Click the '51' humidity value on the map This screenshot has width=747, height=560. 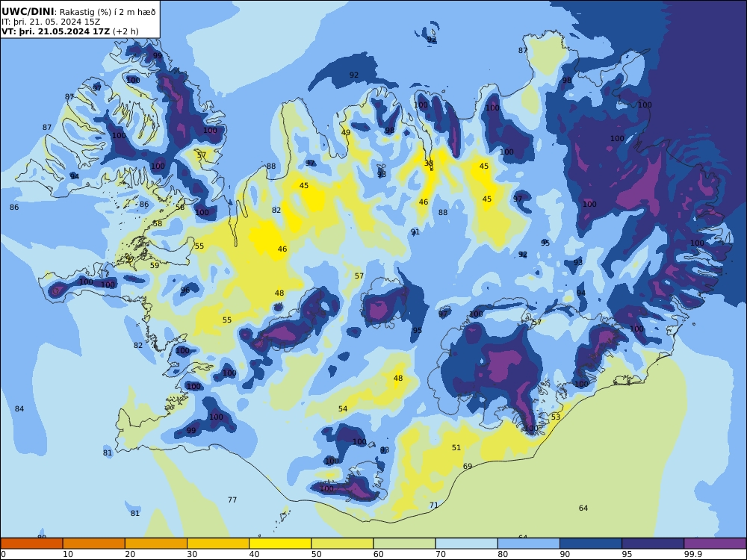tap(456, 447)
